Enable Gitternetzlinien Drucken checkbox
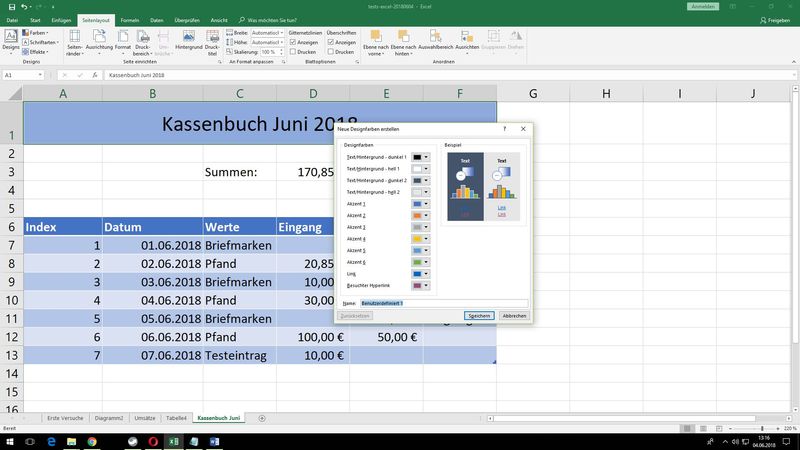Image resolution: width=800 pixels, height=450 pixels. [x=292, y=52]
